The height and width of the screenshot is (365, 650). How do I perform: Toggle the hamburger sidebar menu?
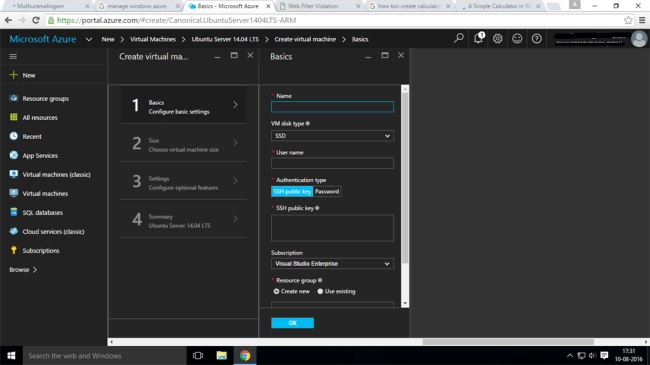coord(13,56)
